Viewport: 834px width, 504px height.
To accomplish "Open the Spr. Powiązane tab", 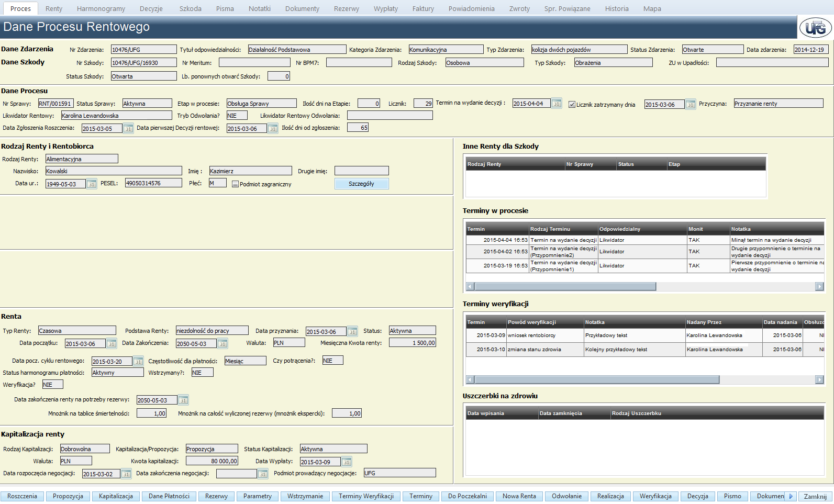I will [568, 8].
